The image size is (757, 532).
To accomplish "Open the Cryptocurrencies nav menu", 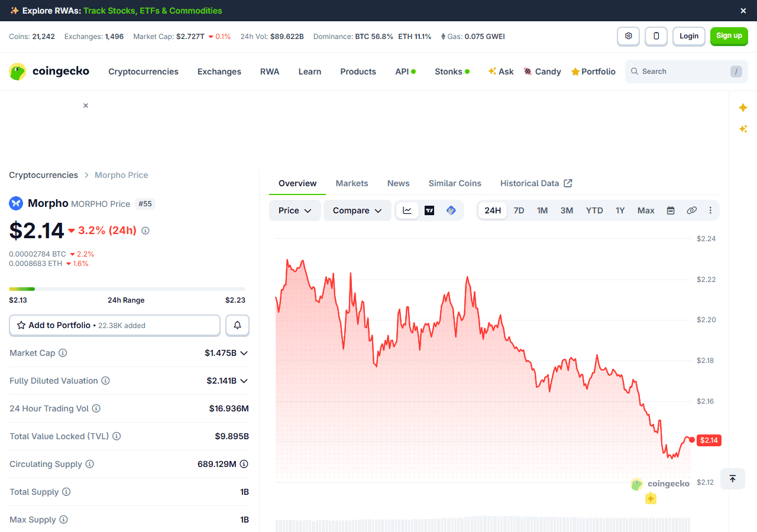I will click(143, 72).
